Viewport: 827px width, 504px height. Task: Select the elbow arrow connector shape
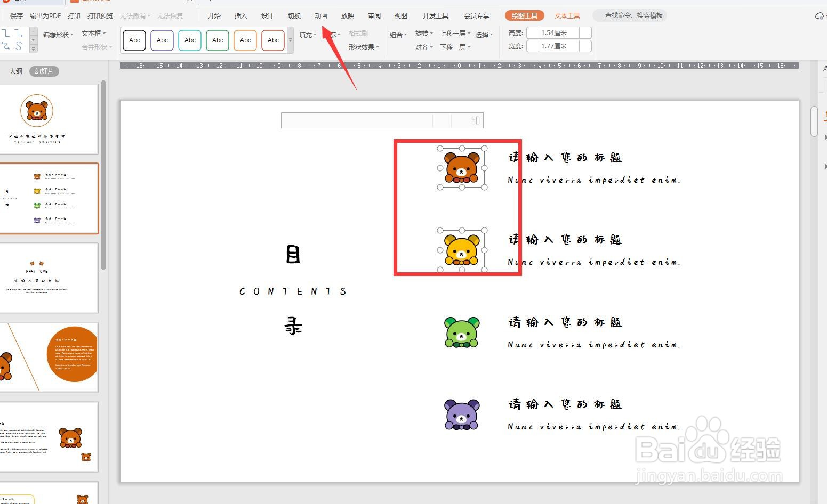coord(19,34)
